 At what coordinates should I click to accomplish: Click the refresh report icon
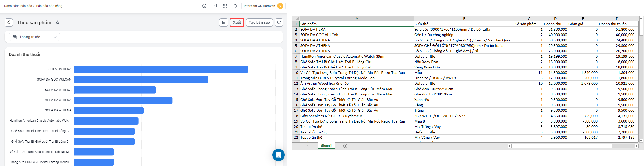(x=279, y=22)
